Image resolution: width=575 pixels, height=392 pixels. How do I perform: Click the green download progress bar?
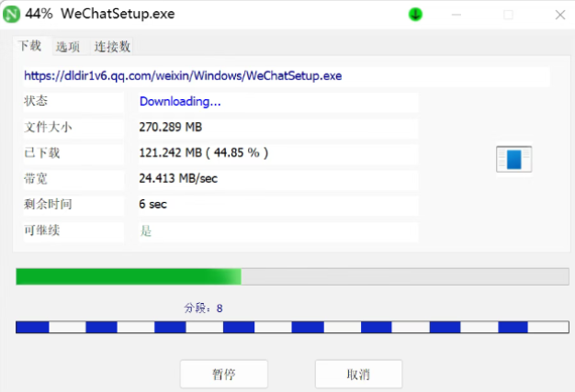[292, 276]
